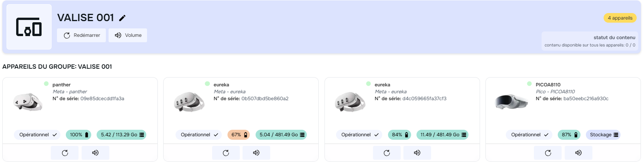
Task: Click the 67% battery indicator
Action: point(239,135)
